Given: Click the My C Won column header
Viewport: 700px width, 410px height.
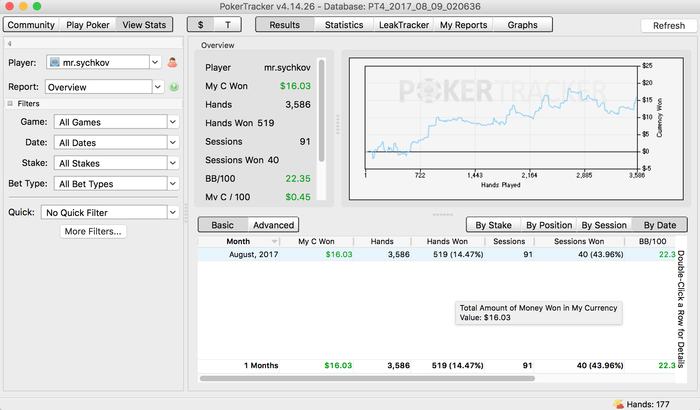Looking at the screenshot, I should [316, 241].
